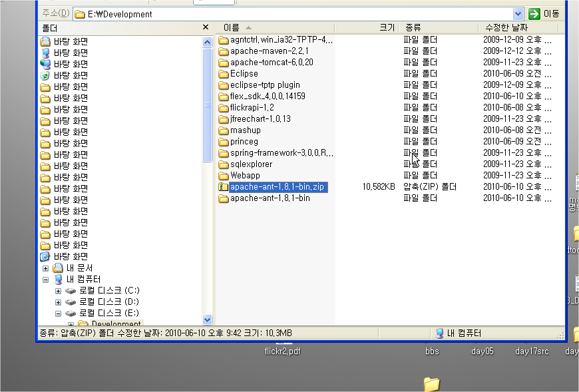The image size is (579, 392).
Task: Click the folder tree scroll down arrow
Action: pos(208,319)
